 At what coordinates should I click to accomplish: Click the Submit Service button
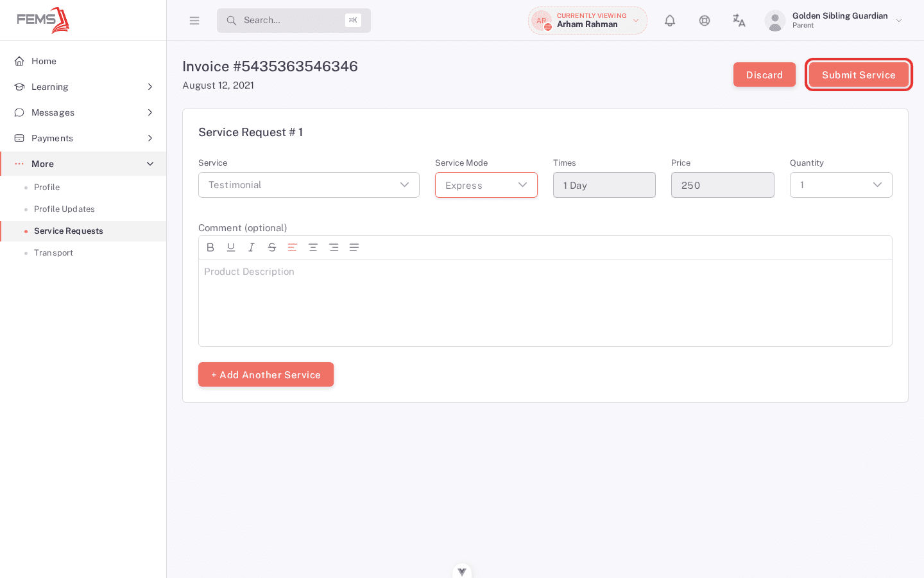[x=859, y=74]
